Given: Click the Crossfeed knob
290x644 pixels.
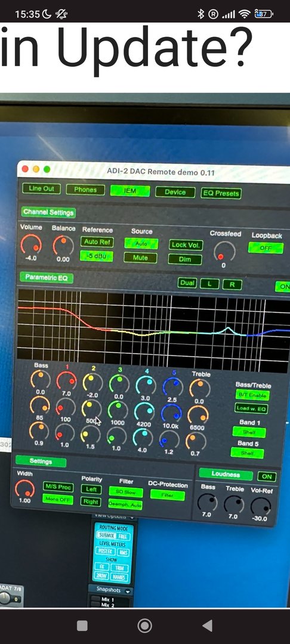Looking at the screenshot, I should pyautogui.click(x=224, y=252).
